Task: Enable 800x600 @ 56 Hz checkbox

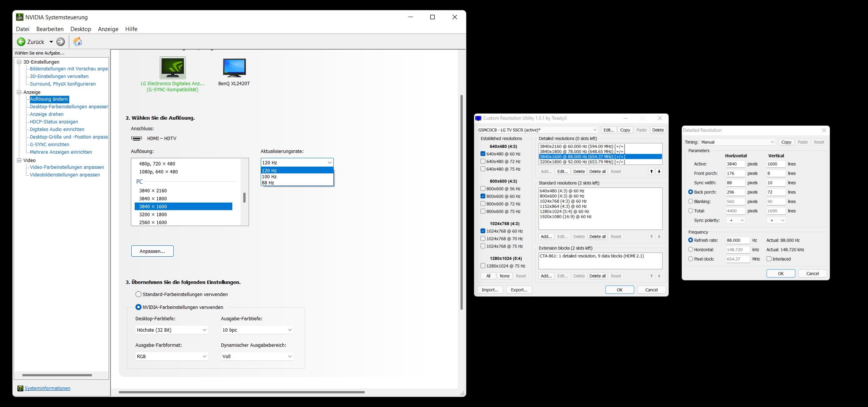Action: tap(483, 189)
